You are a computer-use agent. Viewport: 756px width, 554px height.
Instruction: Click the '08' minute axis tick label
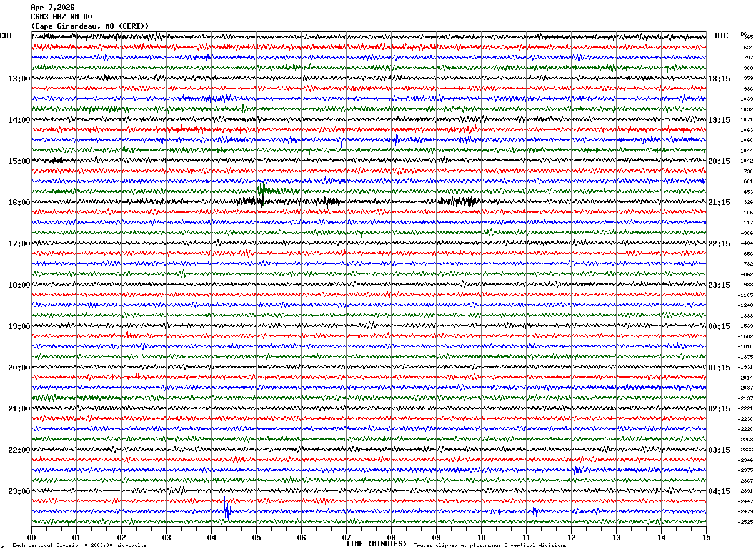391,537
